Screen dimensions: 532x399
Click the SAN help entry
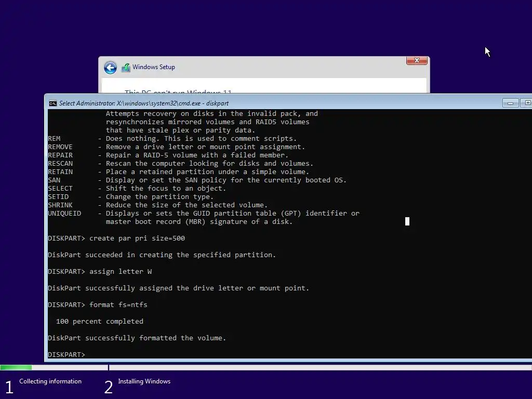(x=197, y=180)
